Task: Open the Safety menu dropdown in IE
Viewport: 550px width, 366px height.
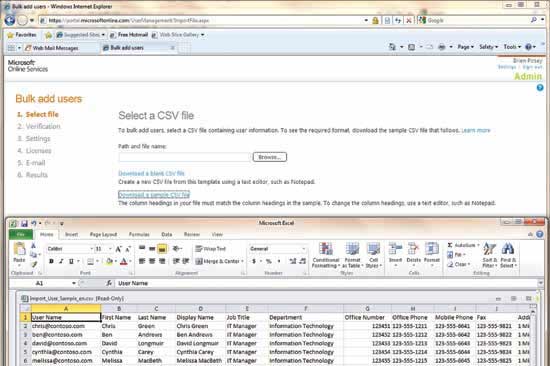Action: [488, 47]
